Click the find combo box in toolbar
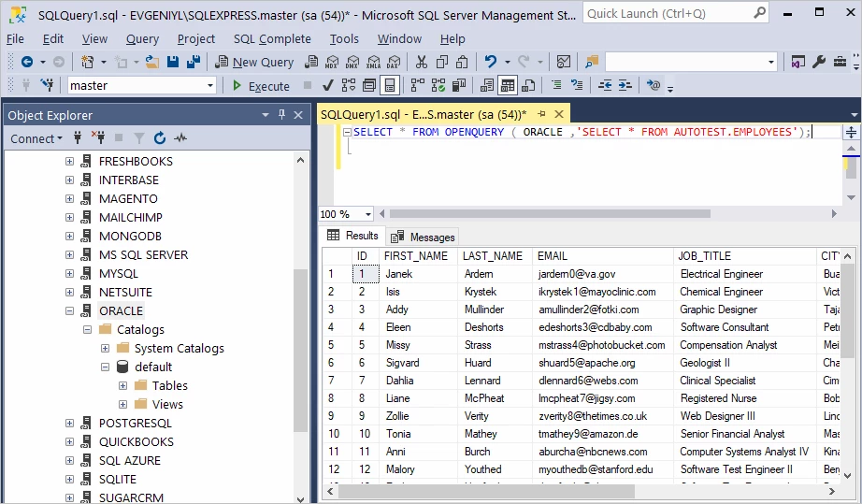Image resolution: width=862 pixels, height=504 pixels. click(691, 62)
